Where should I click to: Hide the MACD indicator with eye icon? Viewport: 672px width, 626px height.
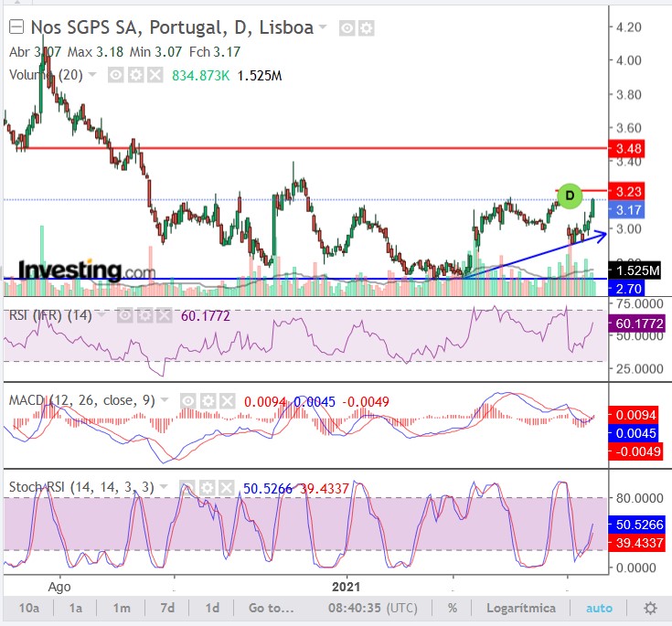[x=187, y=401]
